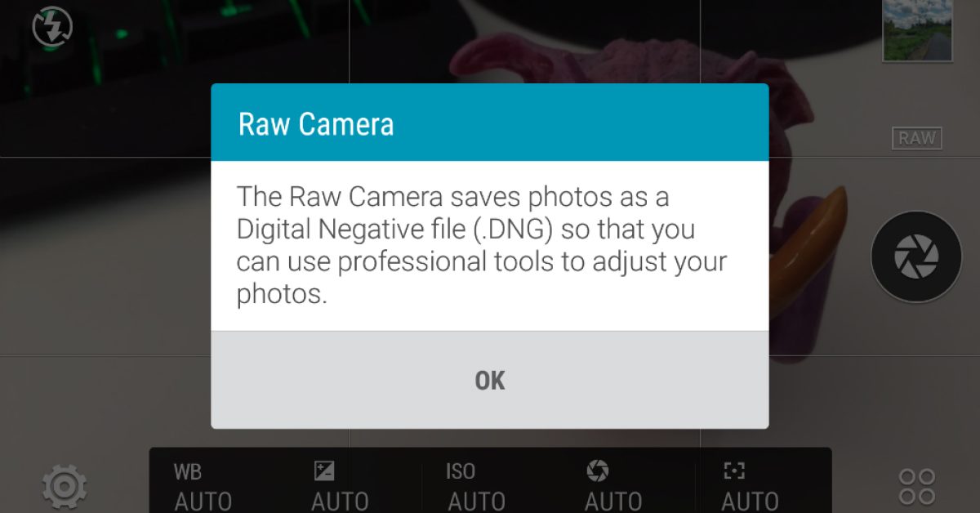Tap AUTO value under ISO
980x513 pixels.
tap(476, 500)
